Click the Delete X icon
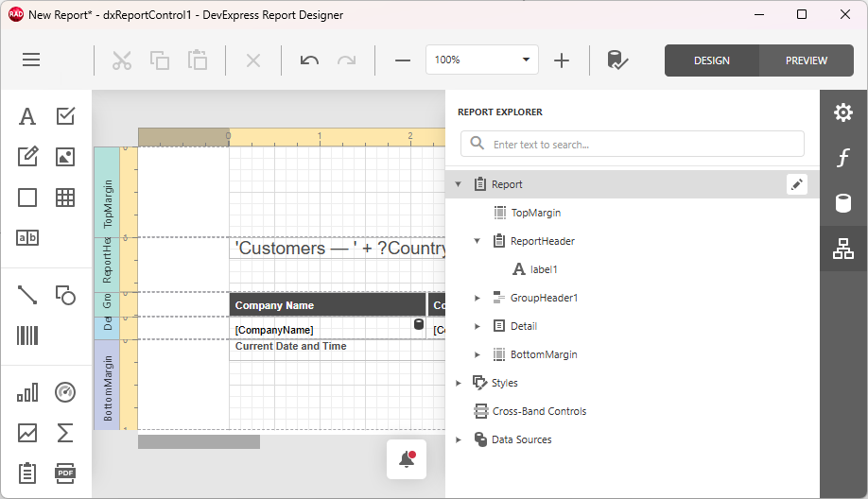Image resolution: width=868 pixels, height=499 pixels. pos(253,60)
